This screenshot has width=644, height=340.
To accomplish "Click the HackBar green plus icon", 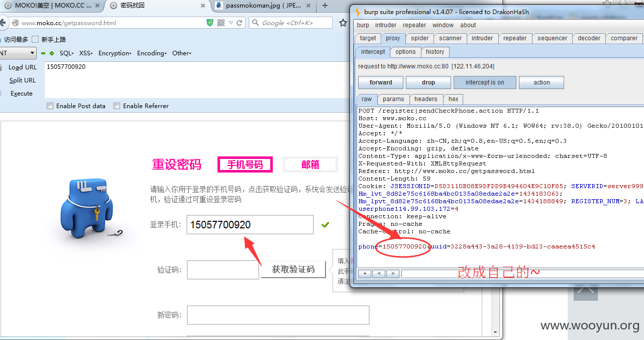I will (x=51, y=53).
